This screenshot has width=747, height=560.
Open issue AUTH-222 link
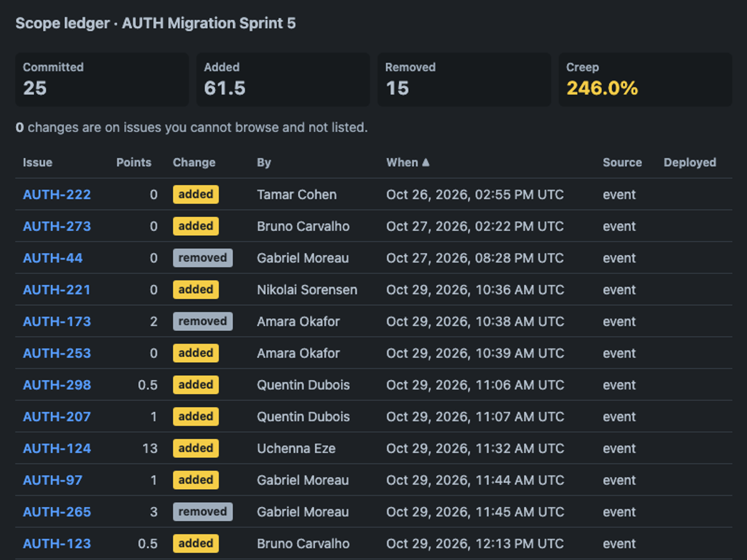pyautogui.click(x=57, y=195)
